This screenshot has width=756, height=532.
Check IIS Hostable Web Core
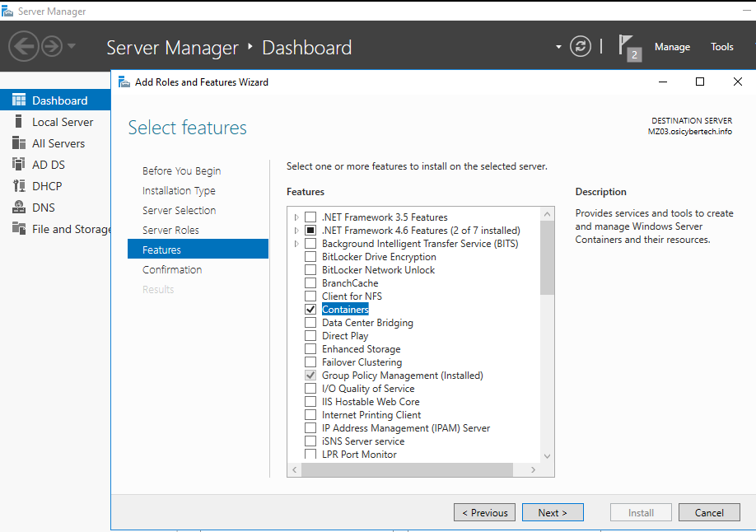point(310,402)
